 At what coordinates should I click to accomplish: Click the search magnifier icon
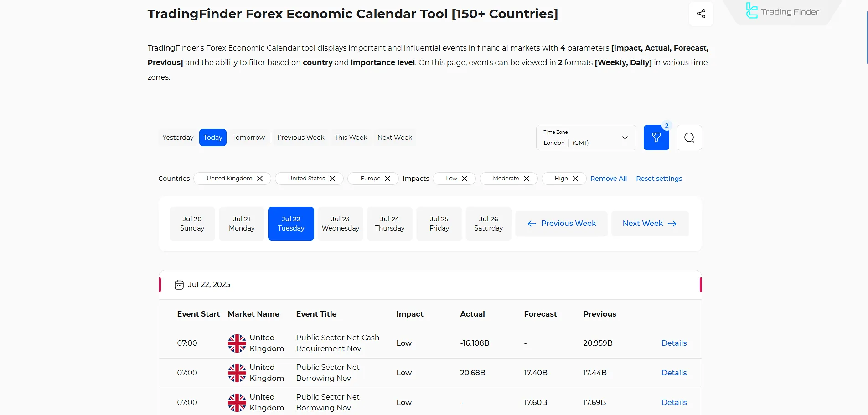pyautogui.click(x=689, y=138)
